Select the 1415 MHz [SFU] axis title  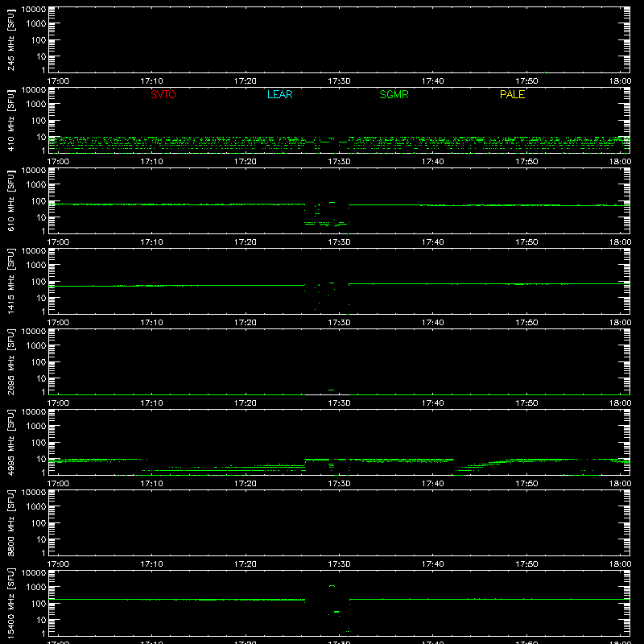pos(10,281)
